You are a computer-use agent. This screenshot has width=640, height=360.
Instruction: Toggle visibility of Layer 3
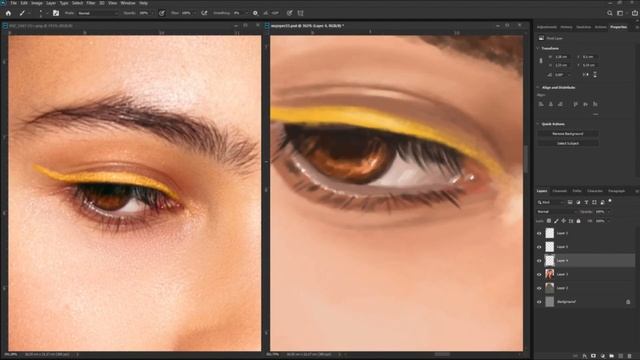[539, 274]
